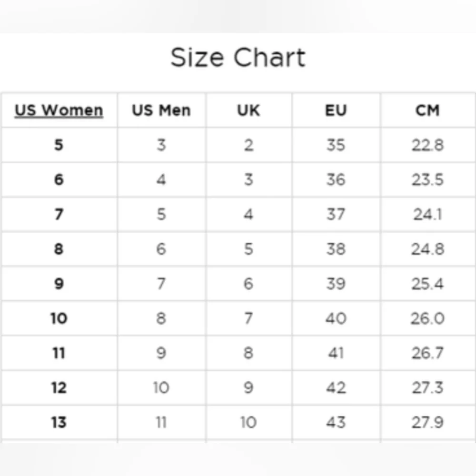
Task: Click the Size Chart title
Action: 238,58
